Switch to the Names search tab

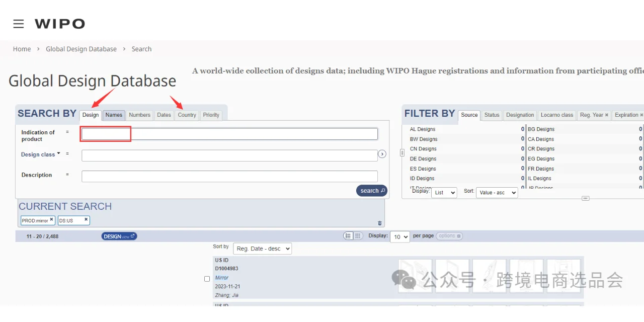click(x=114, y=115)
